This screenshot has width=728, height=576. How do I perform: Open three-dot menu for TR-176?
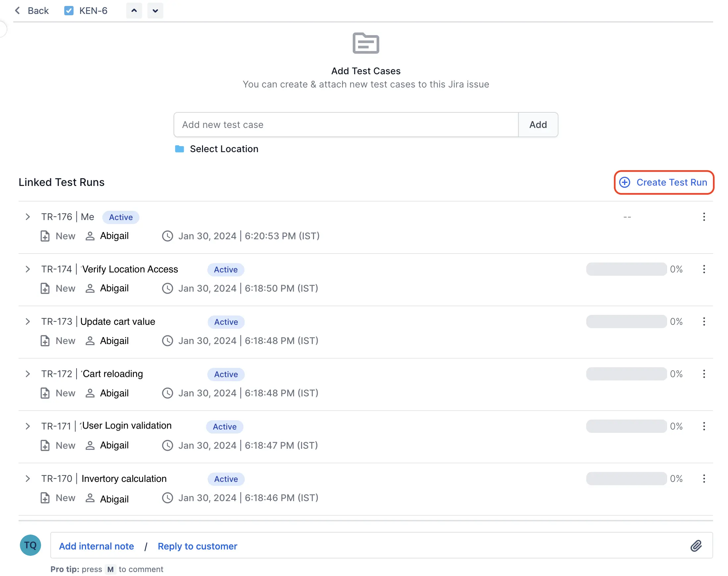[704, 217]
